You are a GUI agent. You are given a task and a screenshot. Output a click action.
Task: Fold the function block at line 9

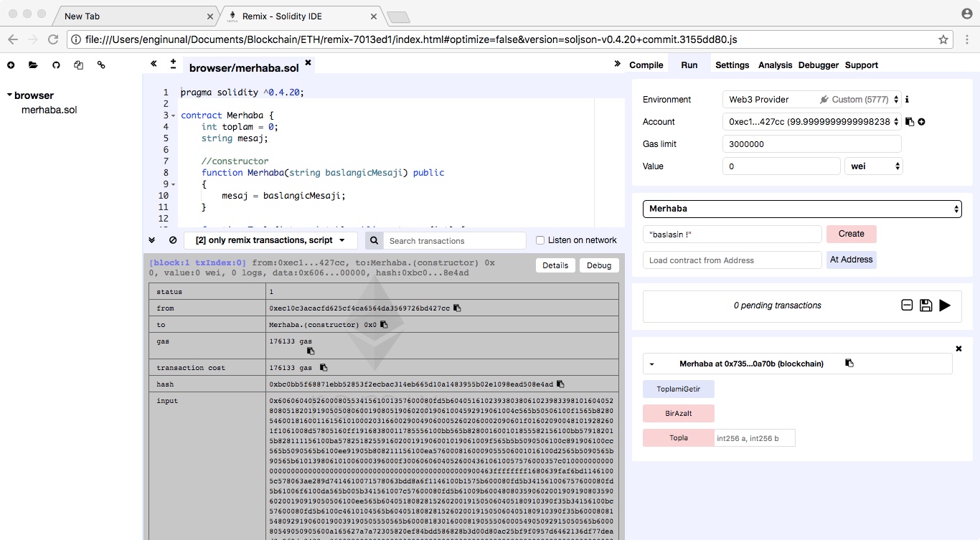[x=174, y=184]
